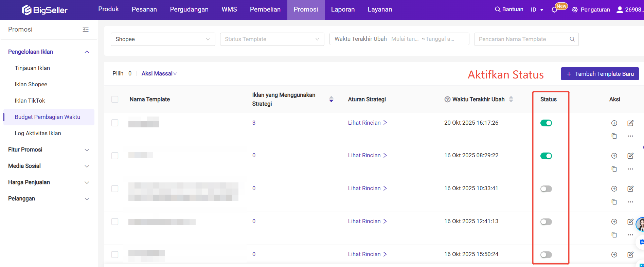Viewport: 644px width, 267px height.
Task: Click copy icon in second template row
Action: coord(614,169)
